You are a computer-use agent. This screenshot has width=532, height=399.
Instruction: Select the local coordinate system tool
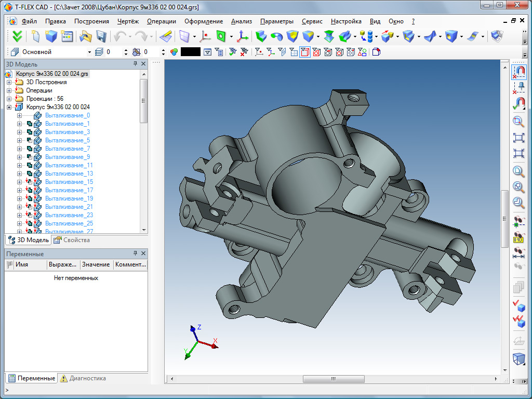(242, 36)
